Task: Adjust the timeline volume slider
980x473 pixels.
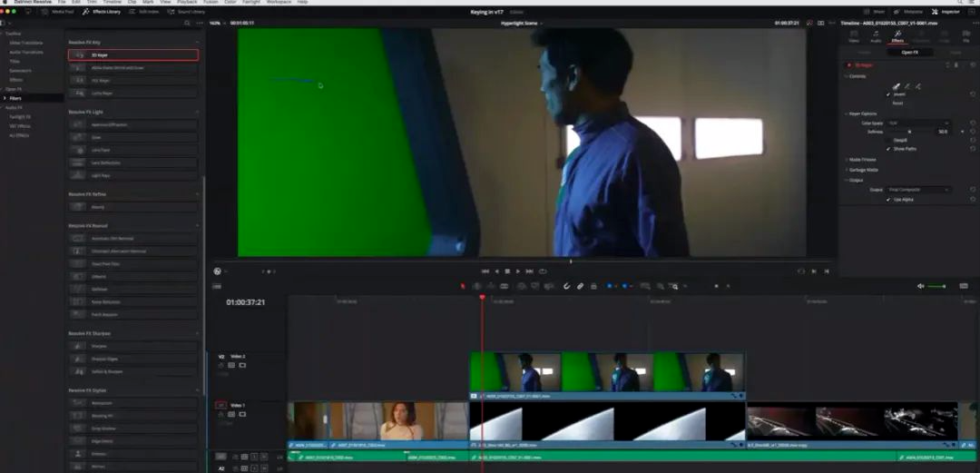Action: tap(936, 286)
